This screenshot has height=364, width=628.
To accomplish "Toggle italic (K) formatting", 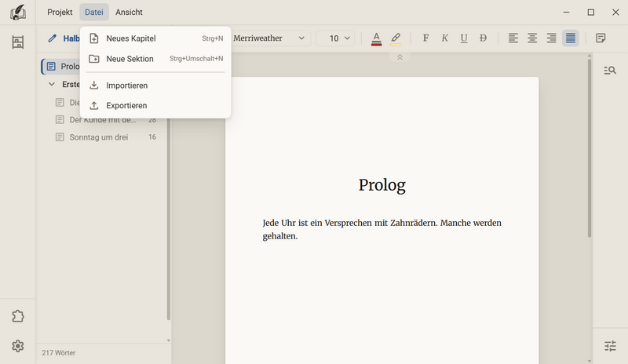I will pyautogui.click(x=444, y=38).
